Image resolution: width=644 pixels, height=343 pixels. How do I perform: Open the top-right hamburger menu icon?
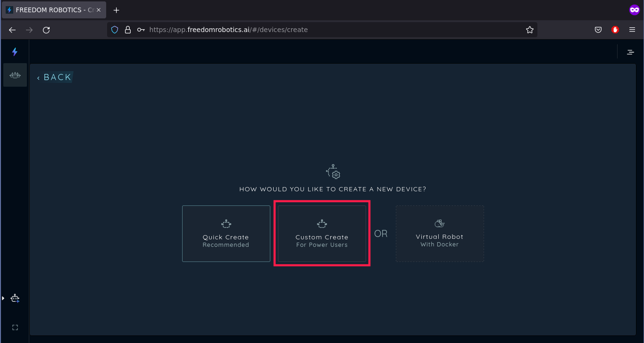[x=630, y=52]
